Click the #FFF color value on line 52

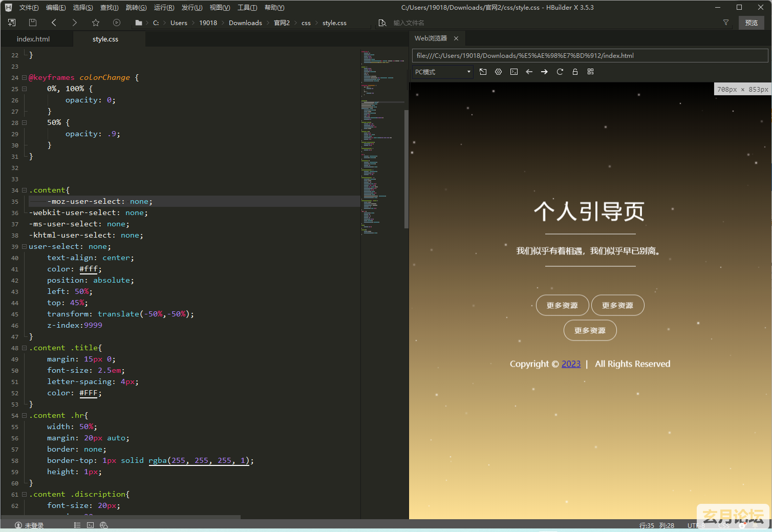pyautogui.click(x=89, y=393)
